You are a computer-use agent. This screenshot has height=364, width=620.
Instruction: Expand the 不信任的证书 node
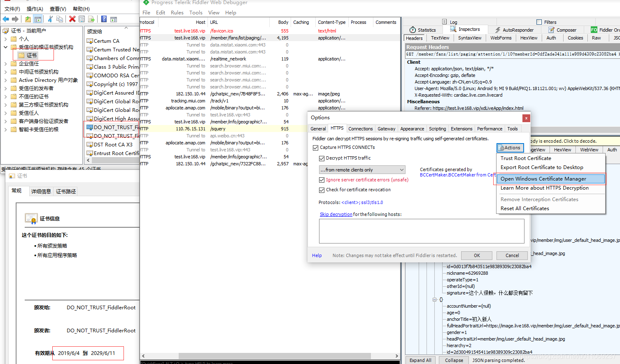point(5,96)
